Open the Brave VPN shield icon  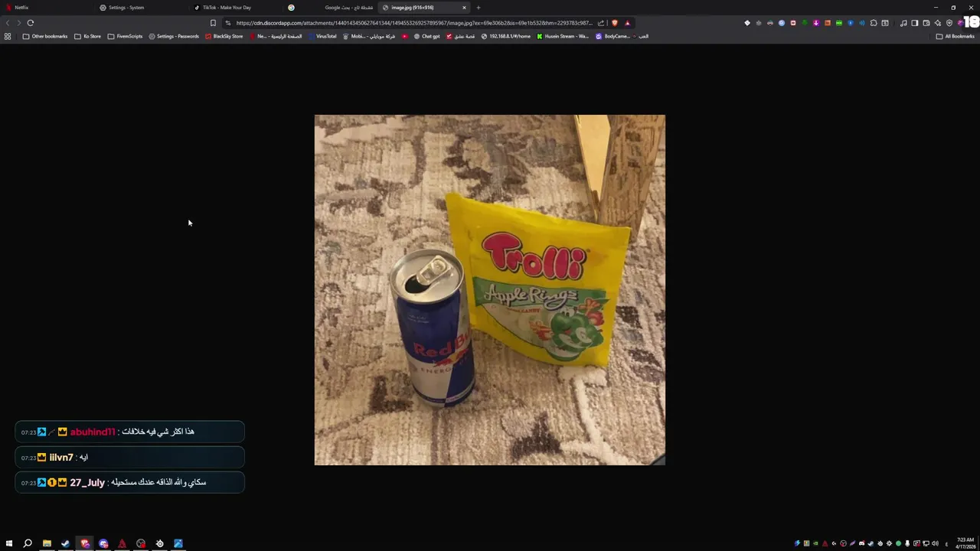point(949,23)
